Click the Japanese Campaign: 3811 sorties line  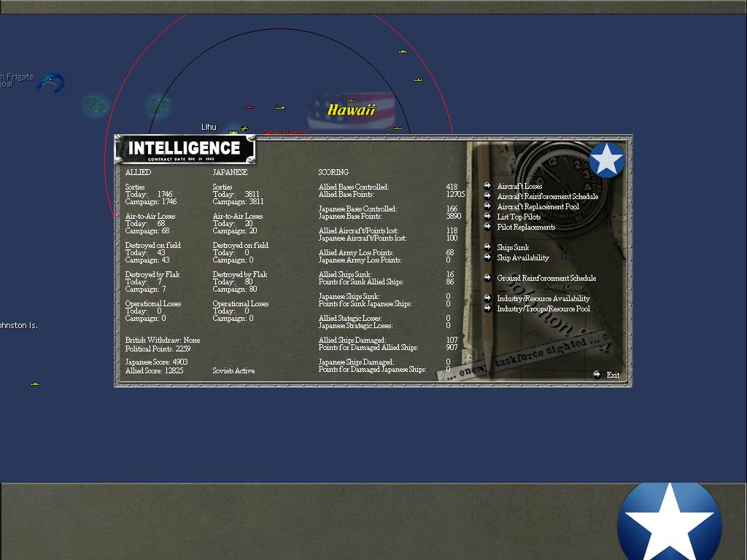click(238, 201)
